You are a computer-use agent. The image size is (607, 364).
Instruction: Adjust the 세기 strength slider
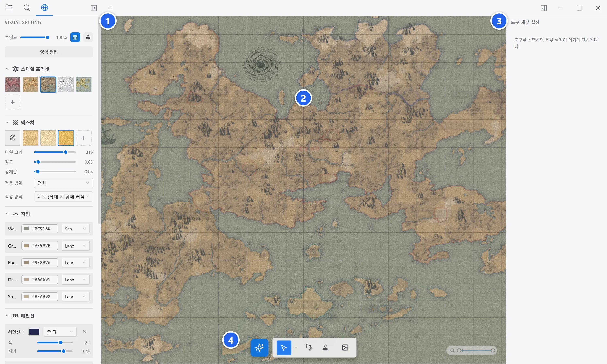(x=55, y=351)
